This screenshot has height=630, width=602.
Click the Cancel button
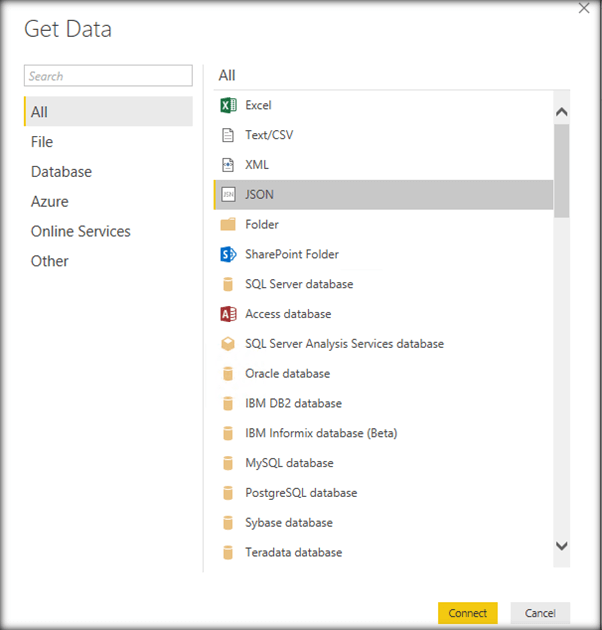point(540,613)
